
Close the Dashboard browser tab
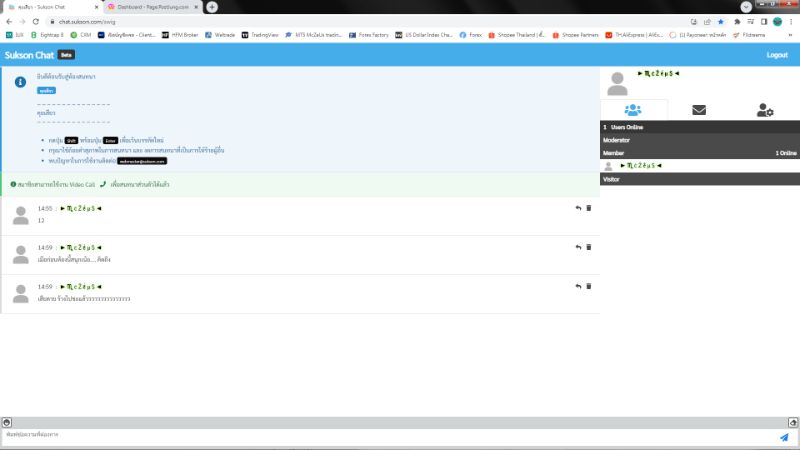coord(196,7)
